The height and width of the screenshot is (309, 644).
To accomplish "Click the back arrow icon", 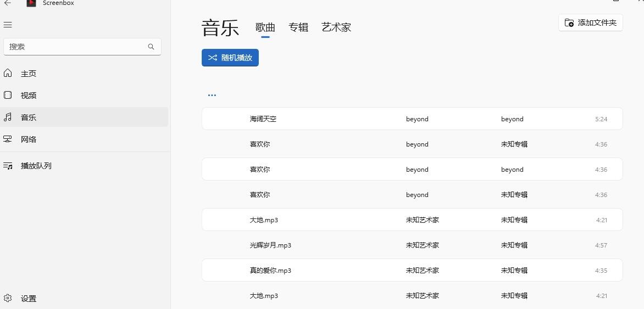I will pyautogui.click(x=7, y=3).
